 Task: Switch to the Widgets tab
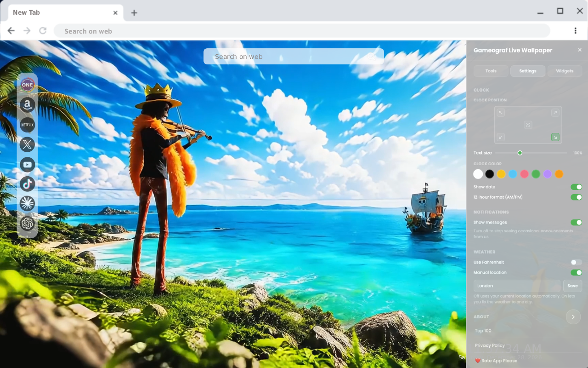click(565, 71)
